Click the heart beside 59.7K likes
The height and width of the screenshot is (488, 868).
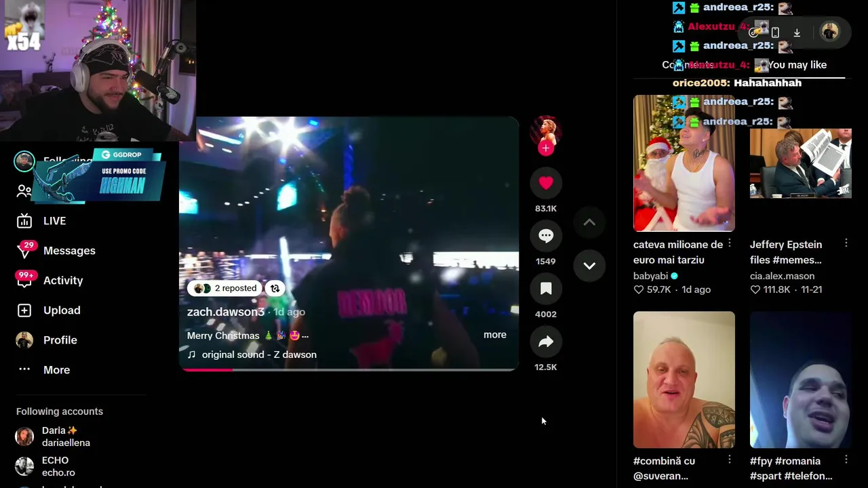[x=638, y=289]
